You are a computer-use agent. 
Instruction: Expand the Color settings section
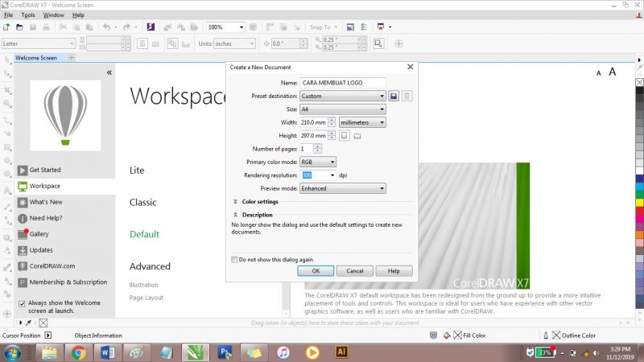click(x=235, y=202)
